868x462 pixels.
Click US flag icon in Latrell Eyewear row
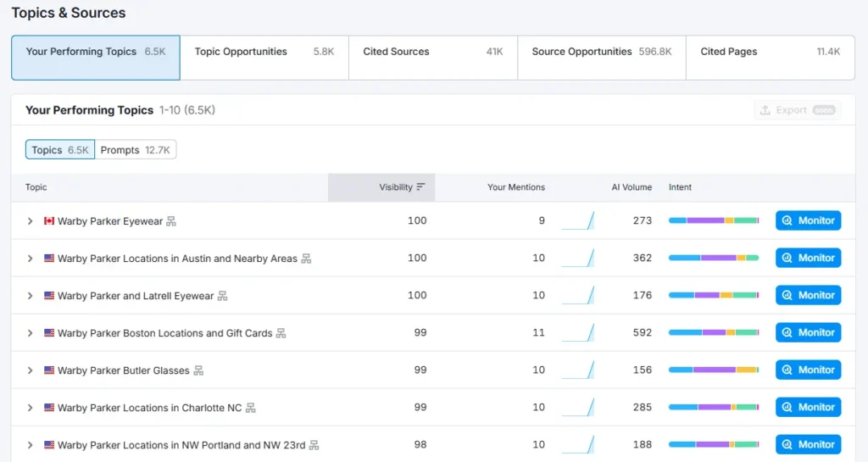[x=49, y=296]
